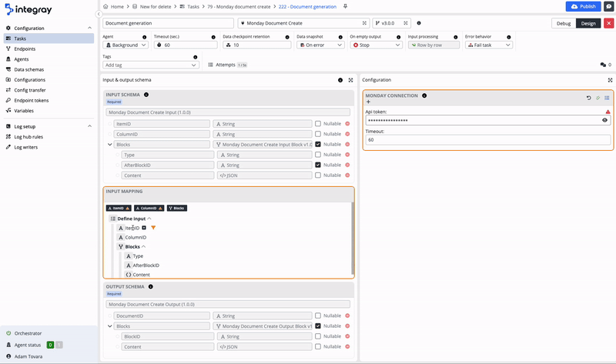Remove the ItemID field with red delete icon
Screen dimensions: 616x364
tap(347, 123)
